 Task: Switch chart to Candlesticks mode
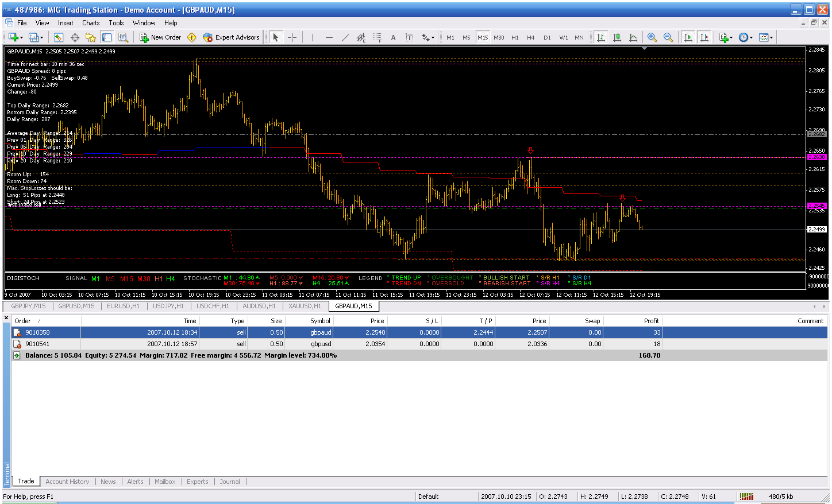click(617, 37)
